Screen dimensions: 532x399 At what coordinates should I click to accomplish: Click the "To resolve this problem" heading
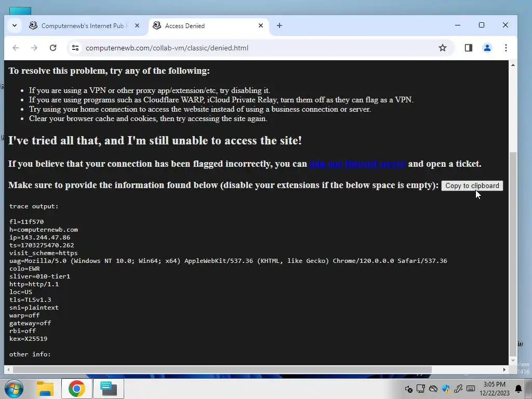pos(109,71)
